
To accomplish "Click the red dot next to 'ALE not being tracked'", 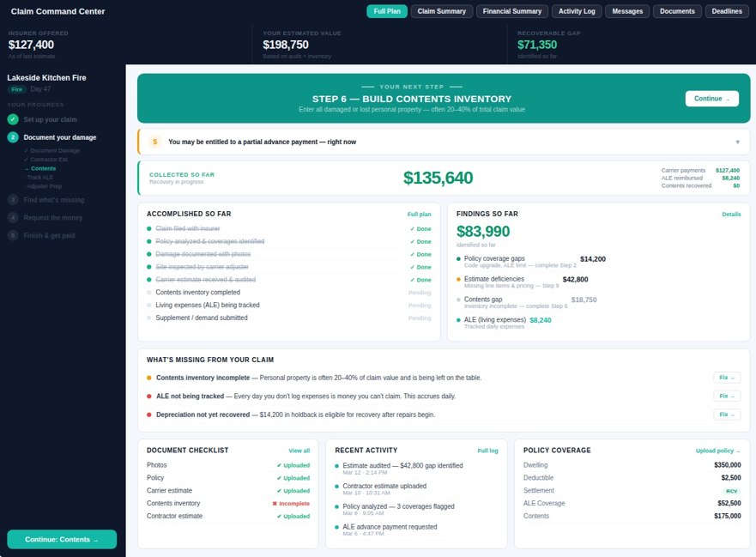I will pos(148,396).
